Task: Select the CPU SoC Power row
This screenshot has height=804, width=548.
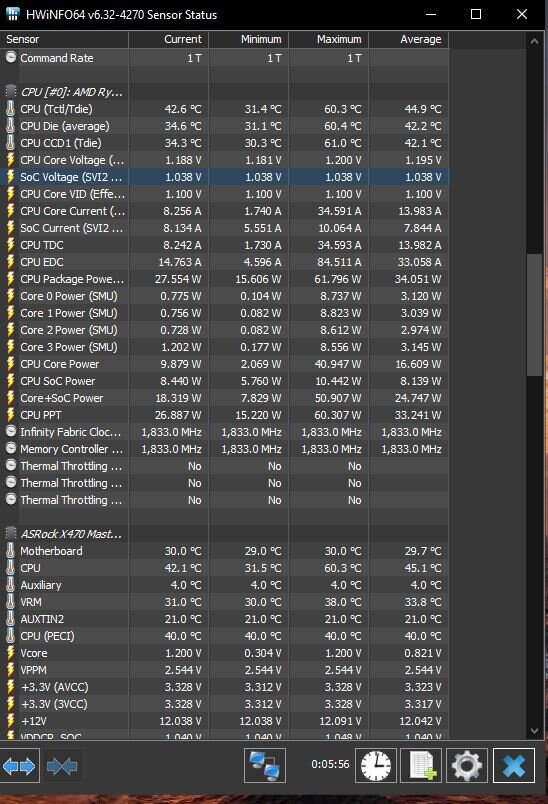Action: click(225, 381)
